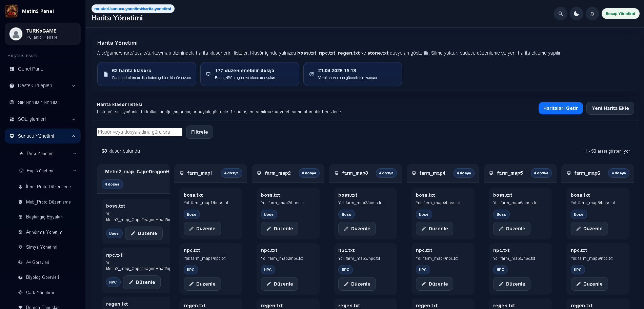Click farm_map6 4 dosya badge
Screen dimensions: 644x309
[619, 173]
